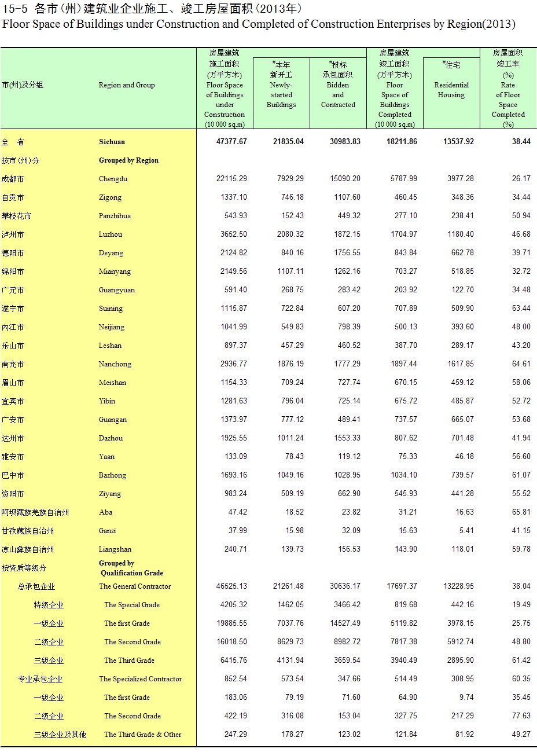
Task: Click The Third Grade & Other label
Action: coord(143,735)
